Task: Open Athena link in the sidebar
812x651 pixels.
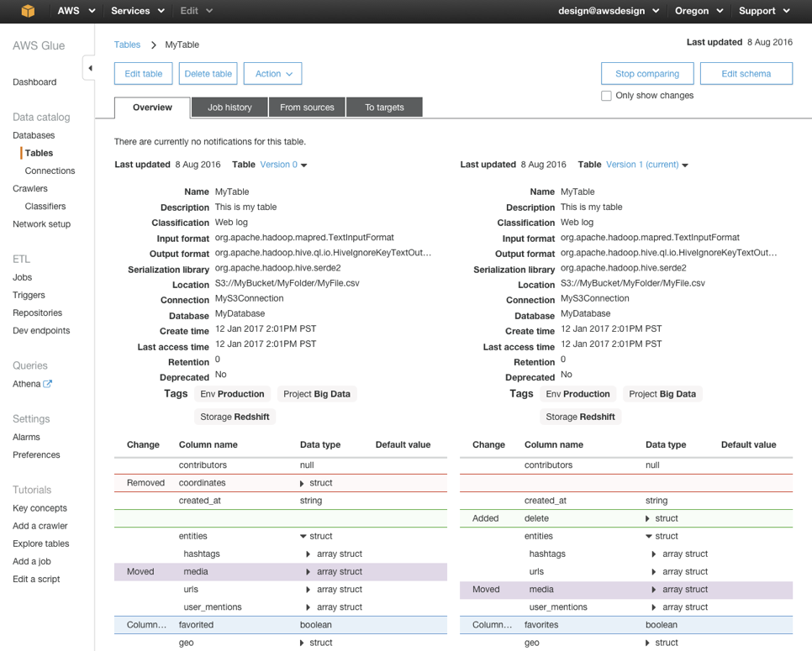Action: point(26,384)
